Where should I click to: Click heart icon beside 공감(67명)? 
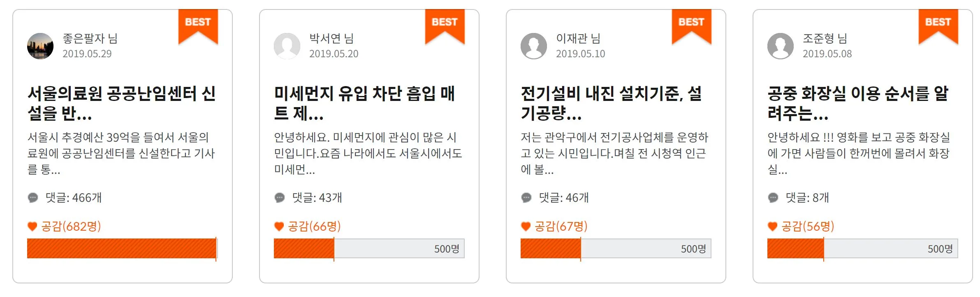(526, 227)
